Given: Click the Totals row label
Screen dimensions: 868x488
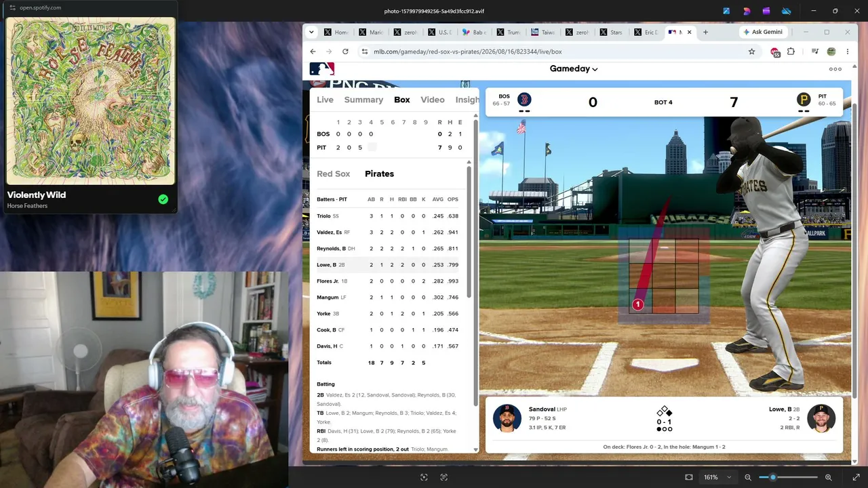Looking at the screenshot, I should pyautogui.click(x=325, y=363).
